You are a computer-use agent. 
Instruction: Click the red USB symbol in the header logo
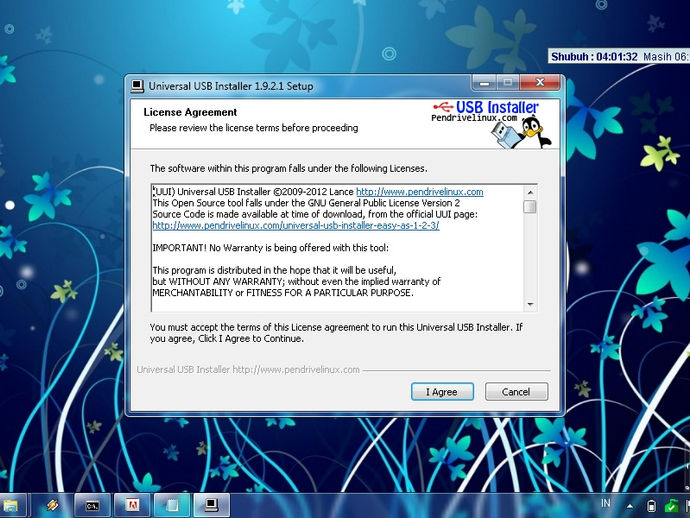(443, 107)
